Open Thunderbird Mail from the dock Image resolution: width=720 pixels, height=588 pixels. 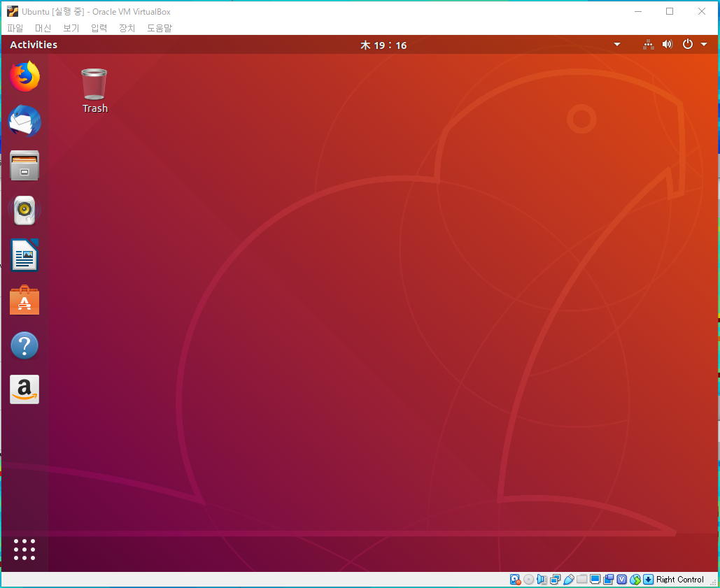pyautogui.click(x=24, y=121)
